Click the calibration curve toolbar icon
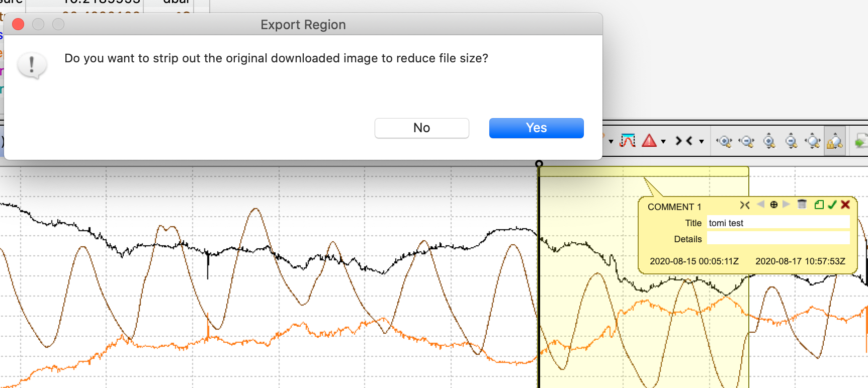This screenshot has width=868, height=388. tap(628, 141)
